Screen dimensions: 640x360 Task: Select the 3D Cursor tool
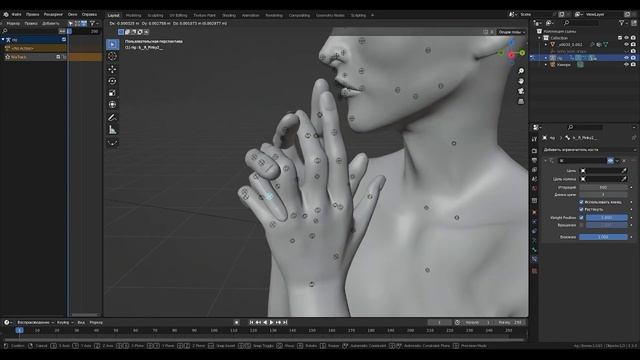(112, 56)
